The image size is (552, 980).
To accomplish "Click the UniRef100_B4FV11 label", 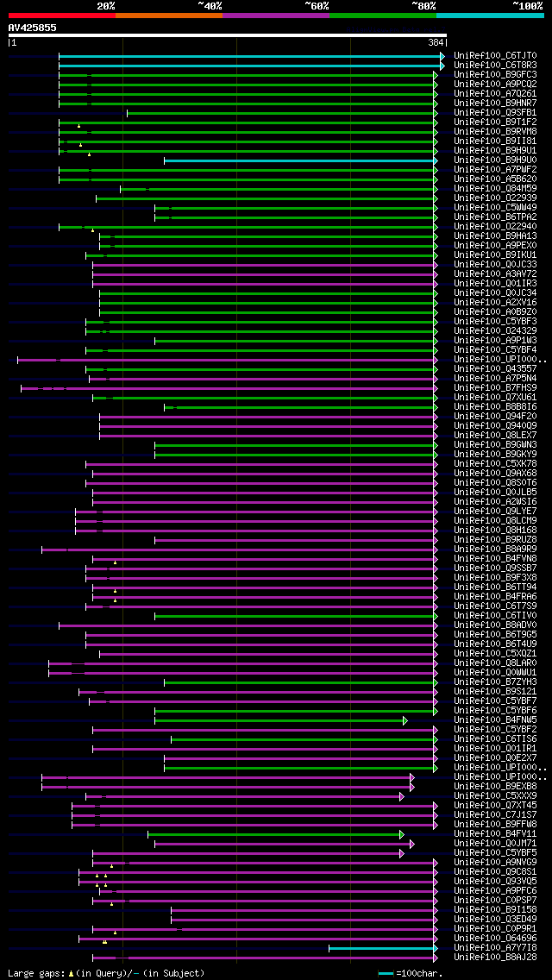I will tap(495, 835).
